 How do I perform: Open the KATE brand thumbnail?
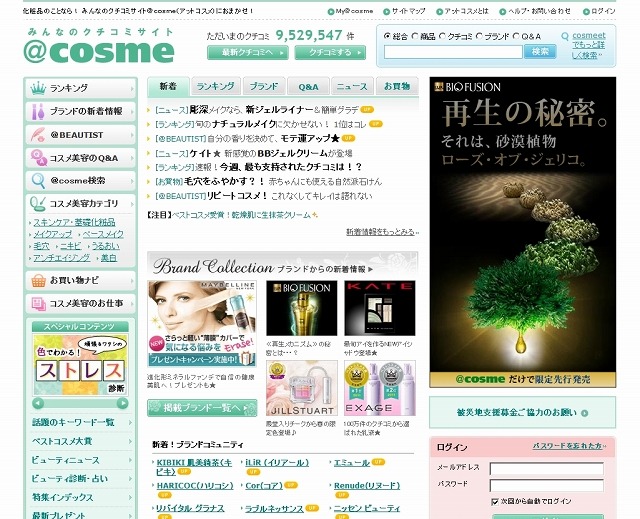pyautogui.click(x=380, y=308)
